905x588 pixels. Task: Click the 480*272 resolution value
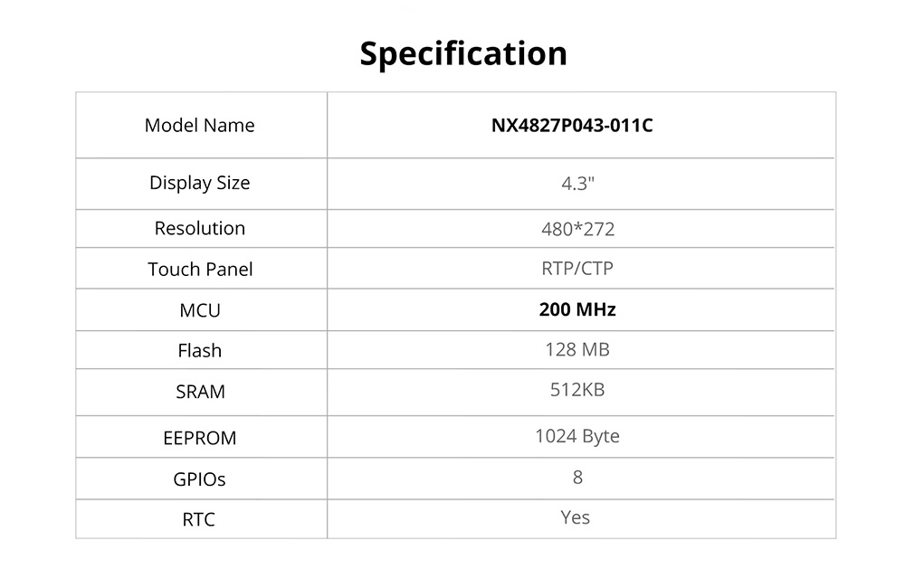(577, 229)
